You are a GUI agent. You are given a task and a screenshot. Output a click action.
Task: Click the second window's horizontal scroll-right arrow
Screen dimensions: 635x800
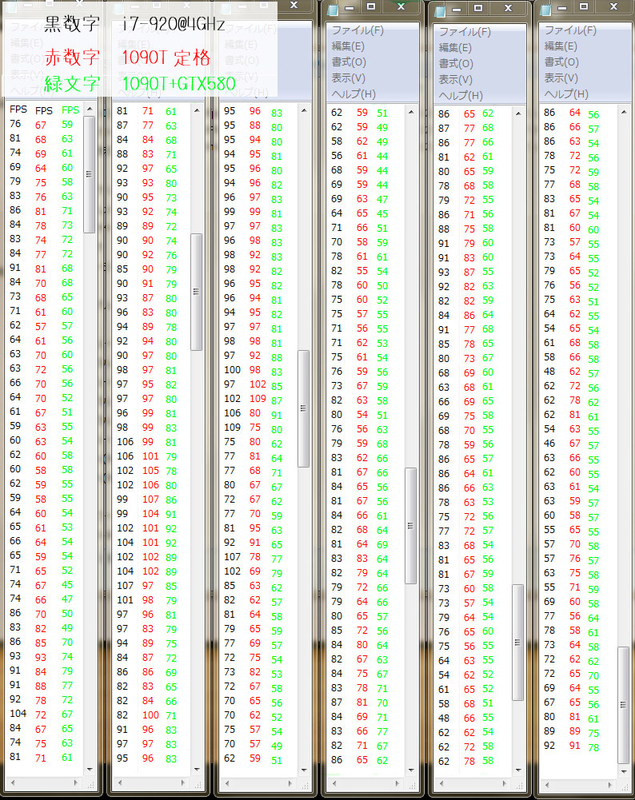click(183, 782)
